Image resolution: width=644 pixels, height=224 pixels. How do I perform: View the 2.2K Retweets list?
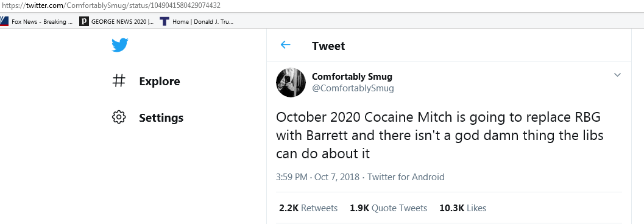tap(308, 208)
